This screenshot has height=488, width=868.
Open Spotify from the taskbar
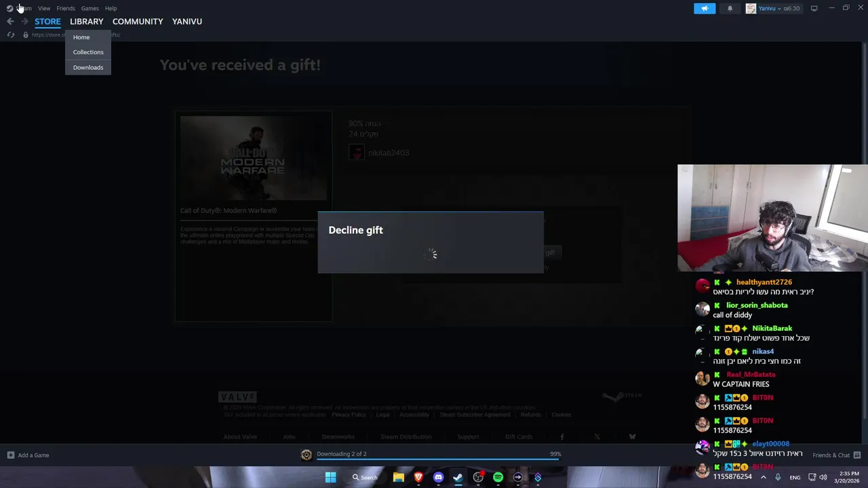click(x=498, y=477)
